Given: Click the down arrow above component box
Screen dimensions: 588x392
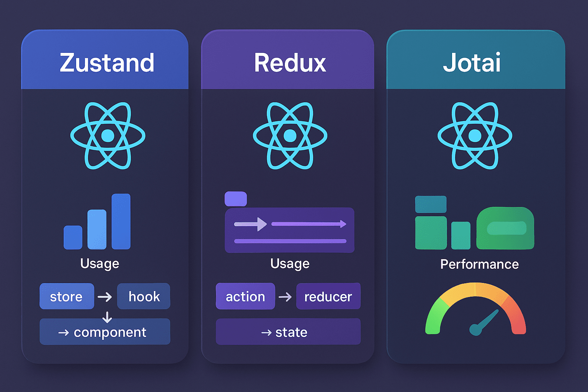Looking at the screenshot, I should pos(107,317).
